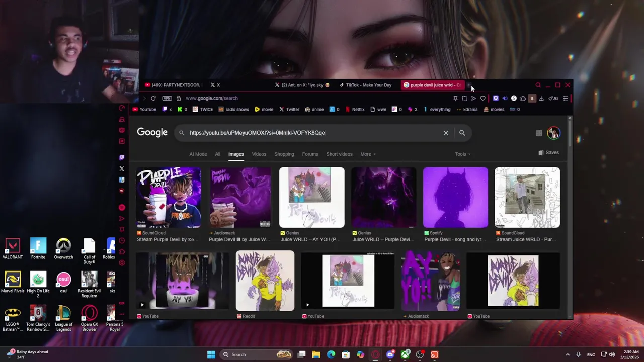
Task: Switch to TikTok - Make Your Day tab
Action: tap(367, 85)
